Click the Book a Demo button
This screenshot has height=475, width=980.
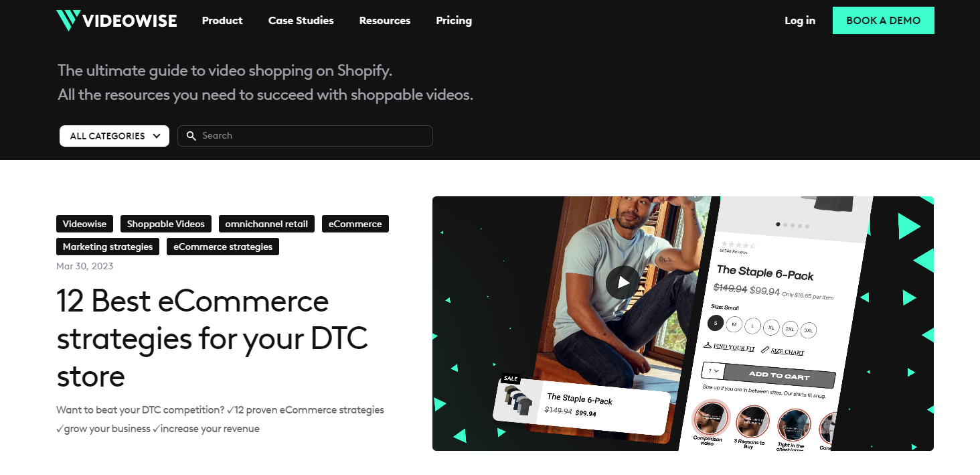(884, 21)
